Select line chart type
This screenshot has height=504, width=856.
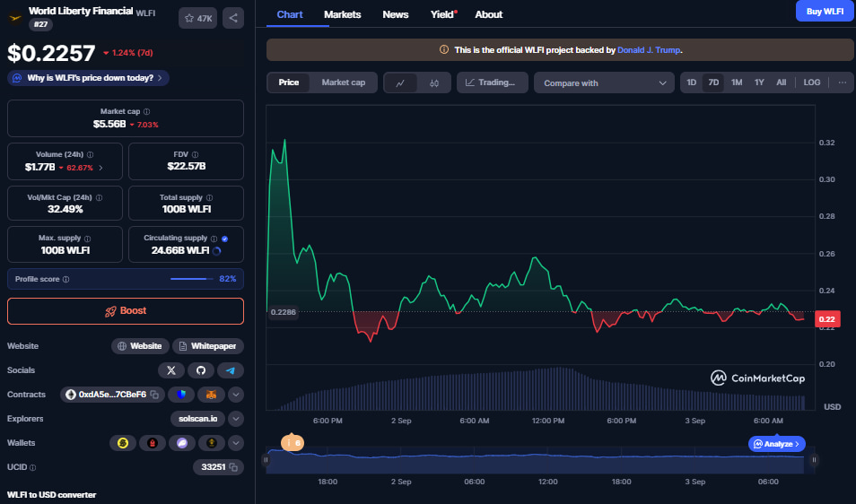click(400, 83)
